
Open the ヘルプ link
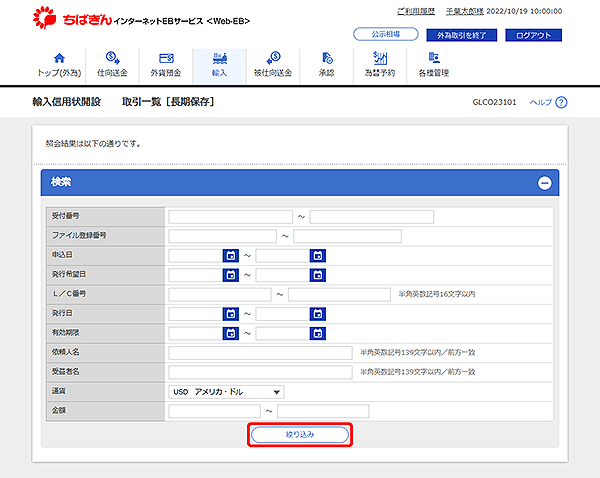pos(541,102)
